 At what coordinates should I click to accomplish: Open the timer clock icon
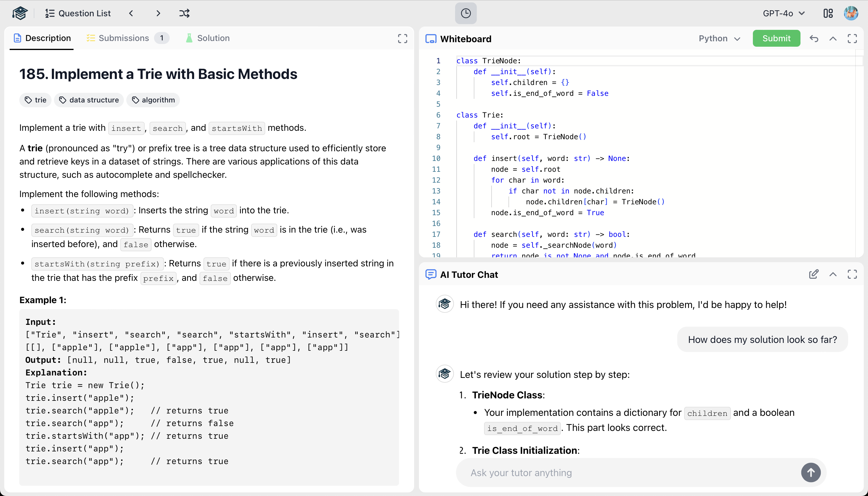pyautogui.click(x=465, y=13)
